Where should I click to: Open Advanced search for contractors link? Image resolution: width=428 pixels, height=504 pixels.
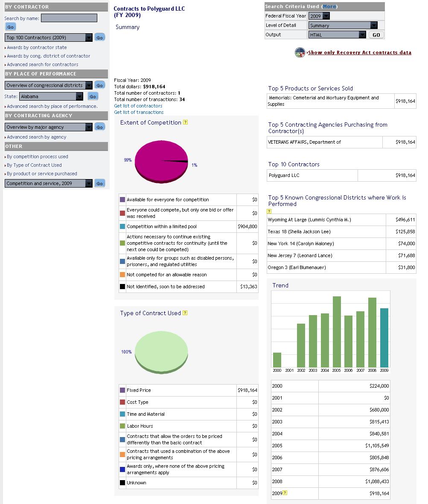(42, 64)
